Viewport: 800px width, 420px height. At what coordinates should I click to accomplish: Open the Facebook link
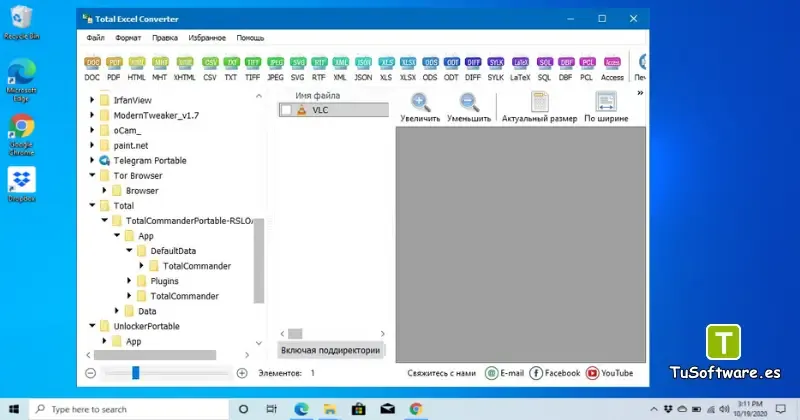click(555, 373)
